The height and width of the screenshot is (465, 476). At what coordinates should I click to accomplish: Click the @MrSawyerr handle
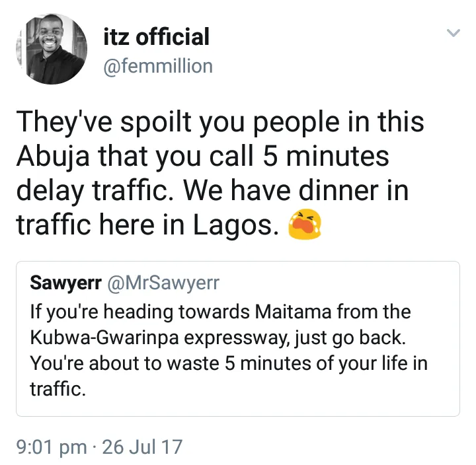tap(163, 283)
